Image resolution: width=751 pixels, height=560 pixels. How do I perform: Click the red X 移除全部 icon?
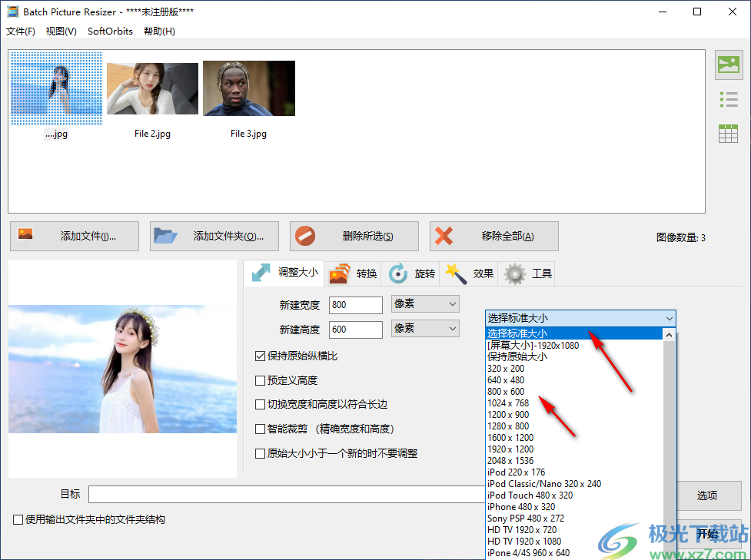(445, 236)
